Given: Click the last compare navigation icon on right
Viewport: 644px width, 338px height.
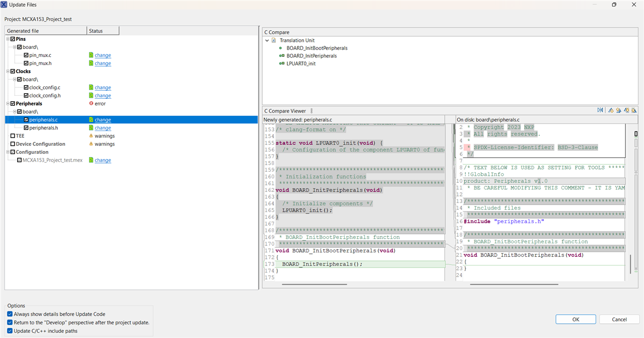Looking at the screenshot, I should tap(634, 110).
